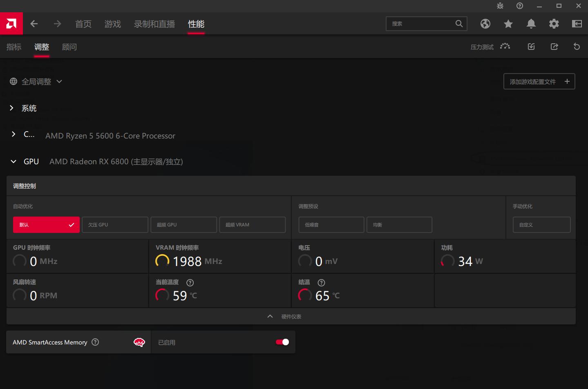
Task: Switch to the 游戏 tab
Action: coord(112,24)
